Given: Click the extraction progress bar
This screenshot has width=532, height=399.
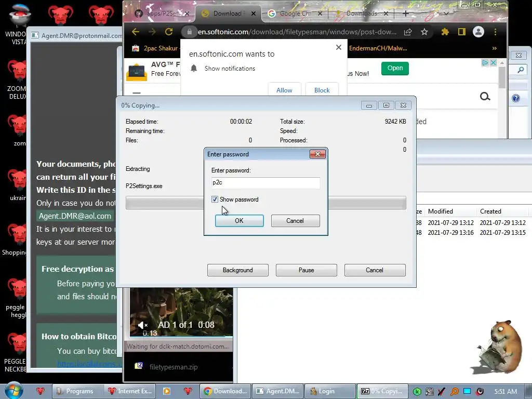Looking at the screenshot, I should point(265,203).
